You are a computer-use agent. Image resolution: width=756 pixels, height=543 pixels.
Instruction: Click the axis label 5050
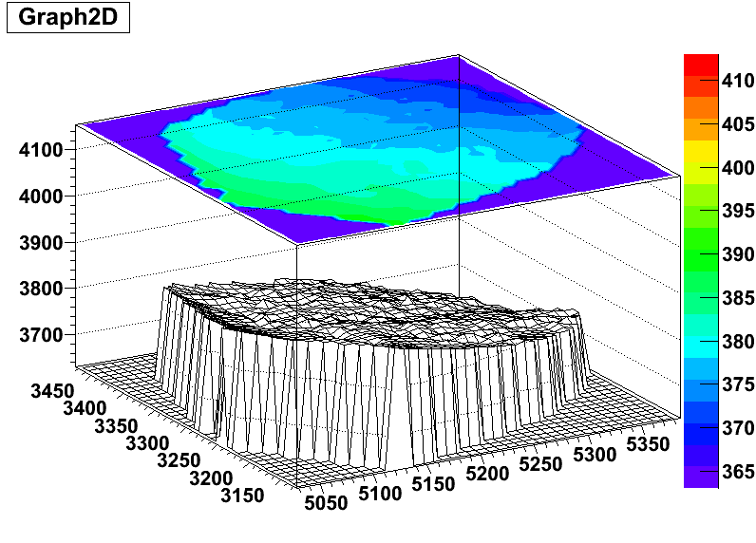pos(327,503)
